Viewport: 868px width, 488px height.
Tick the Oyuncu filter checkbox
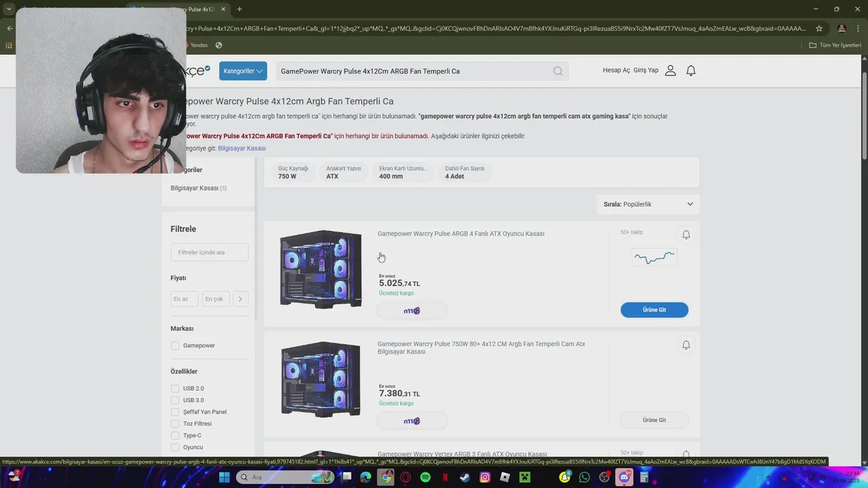pos(175,447)
